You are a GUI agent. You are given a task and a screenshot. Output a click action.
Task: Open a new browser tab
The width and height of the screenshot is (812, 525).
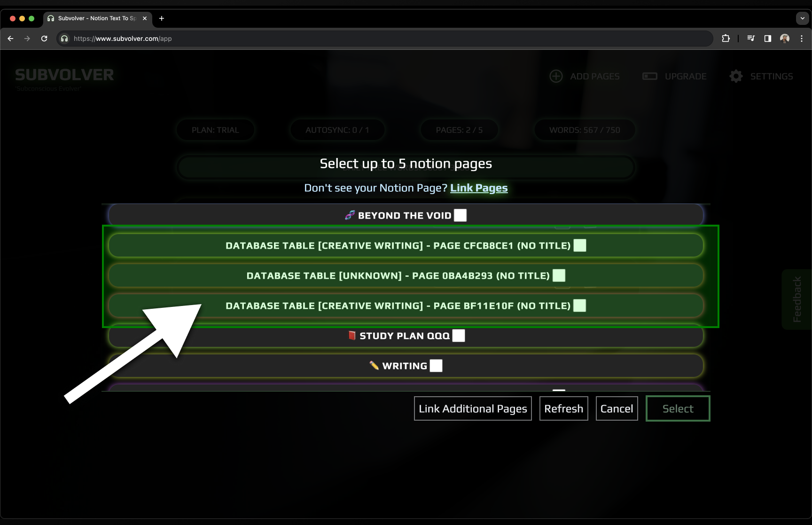coord(162,18)
